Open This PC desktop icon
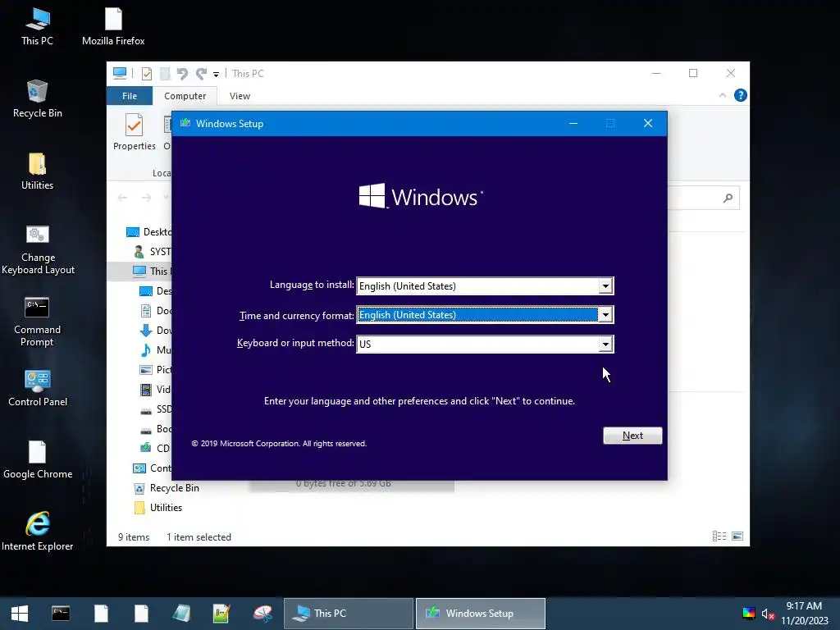Image resolution: width=840 pixels, height=630 pixels. tap(38, 27)
